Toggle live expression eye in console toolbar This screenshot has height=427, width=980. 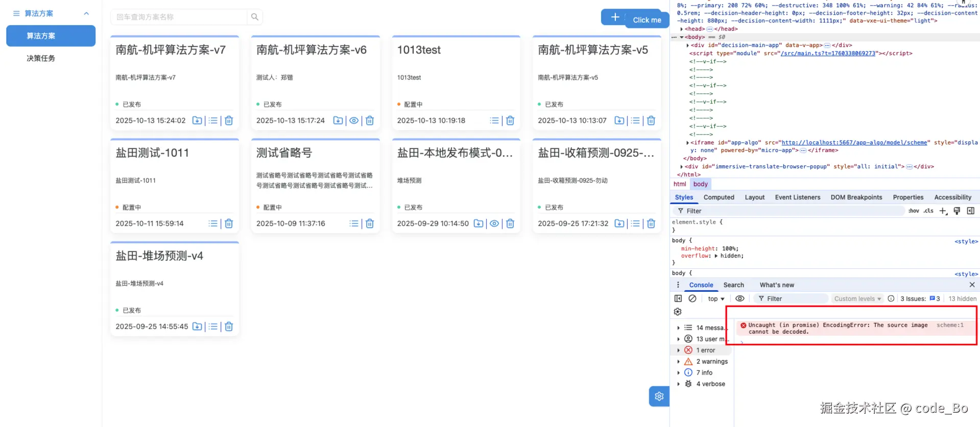pyautogui.click(x=739, y=298)
